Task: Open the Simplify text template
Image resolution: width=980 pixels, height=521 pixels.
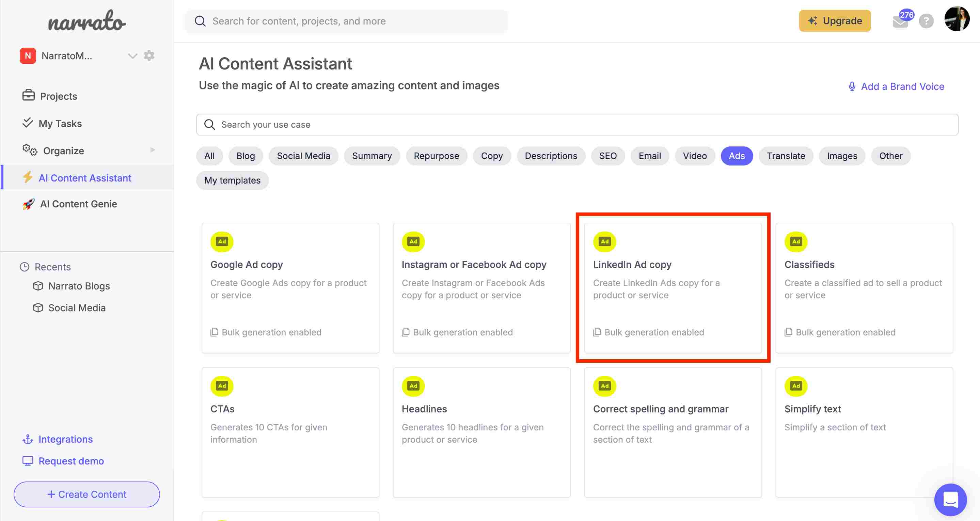Action: pyautogui.click(x=864, y=432)
